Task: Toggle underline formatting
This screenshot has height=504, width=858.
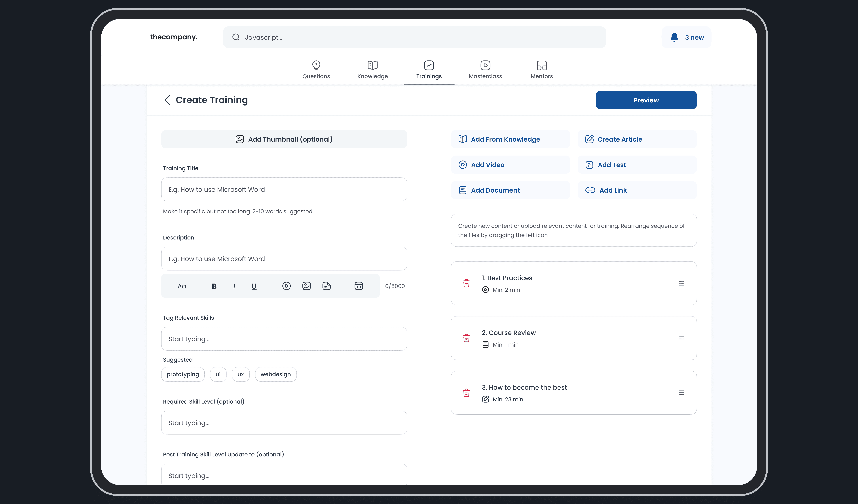Action: (254, 286)
